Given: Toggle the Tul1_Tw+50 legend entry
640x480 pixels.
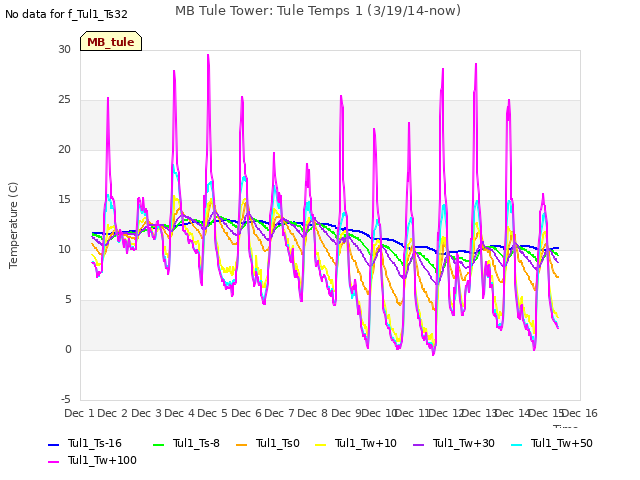Looking at the screenshot, I should (552, 443).
